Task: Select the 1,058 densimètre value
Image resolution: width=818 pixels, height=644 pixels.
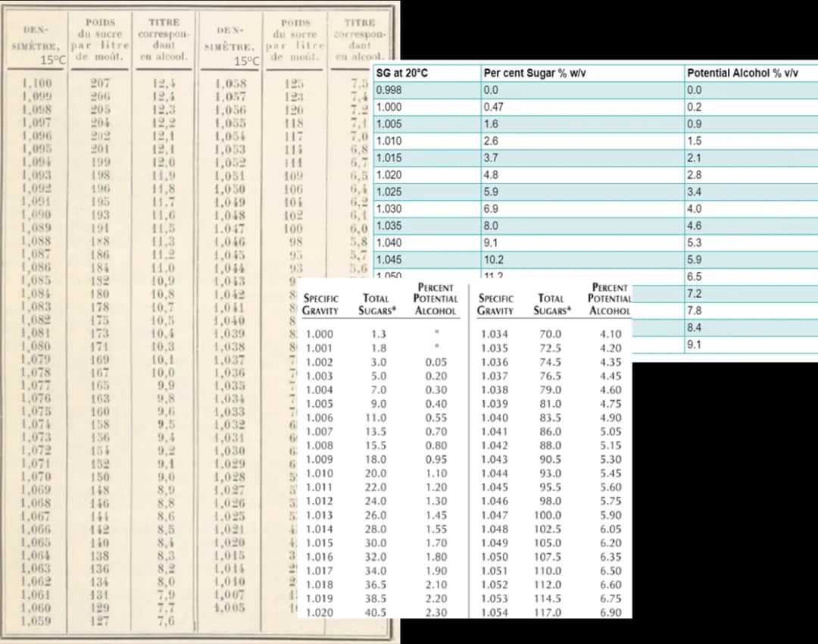Action: click(x=228, y=84)
